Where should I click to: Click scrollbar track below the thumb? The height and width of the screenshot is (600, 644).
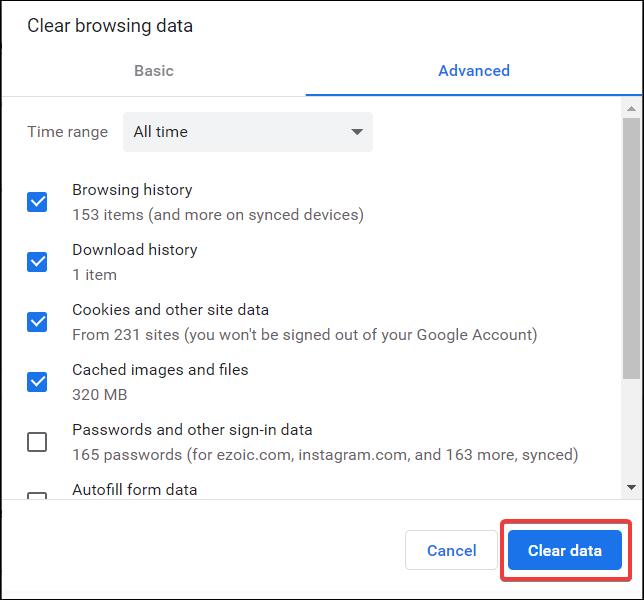point(631,429)
